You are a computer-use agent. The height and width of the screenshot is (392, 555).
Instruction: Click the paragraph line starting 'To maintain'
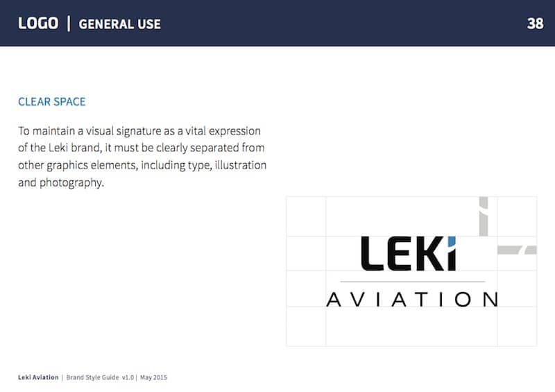(x=139, y=131)
